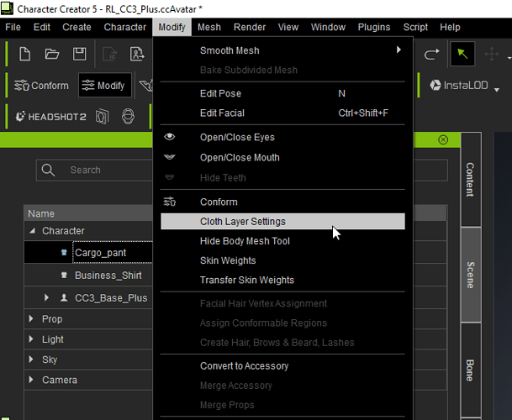Select the Business_Shirt tree row
Viewport: 512px width, 420px height.
(x=88, y=276)
